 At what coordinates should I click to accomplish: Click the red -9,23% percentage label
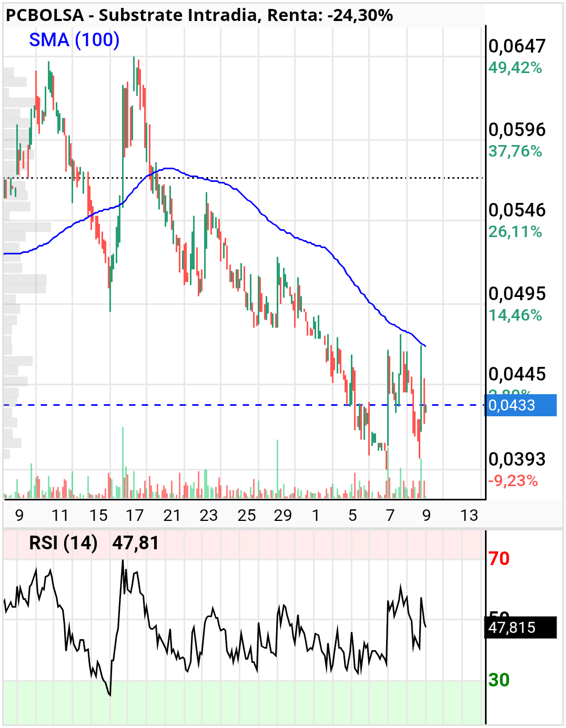(513, 481)
